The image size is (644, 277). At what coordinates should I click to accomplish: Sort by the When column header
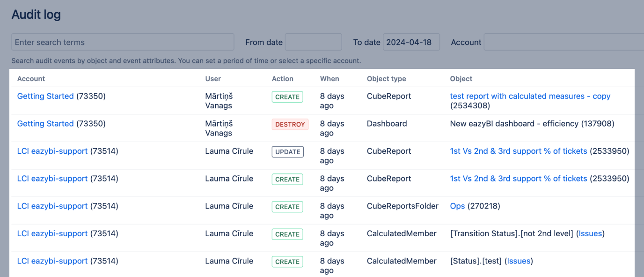coord(329,79)
